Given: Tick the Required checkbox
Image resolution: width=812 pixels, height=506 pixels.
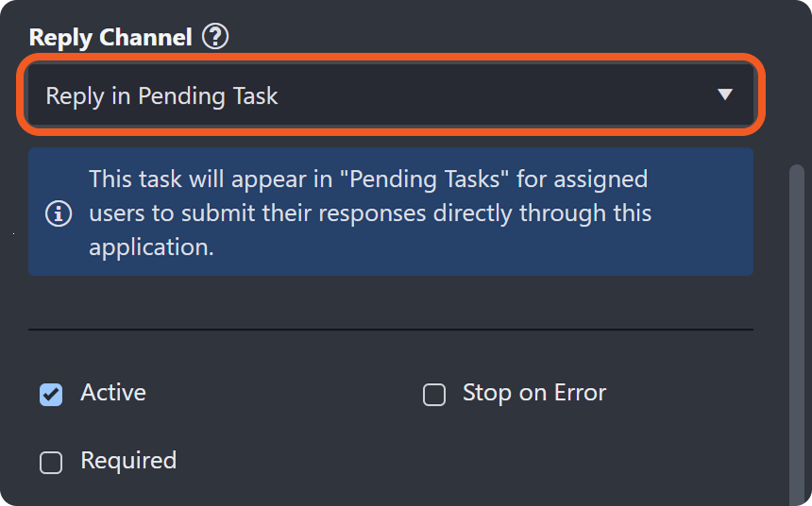Looking at the screenshot, I should pos(51,463).
